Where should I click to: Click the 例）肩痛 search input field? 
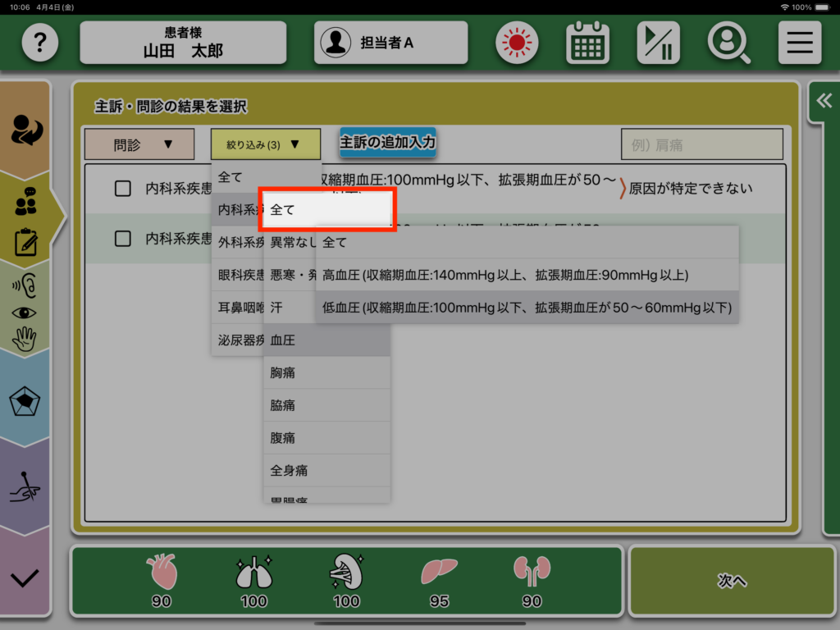tap(701, 144)
